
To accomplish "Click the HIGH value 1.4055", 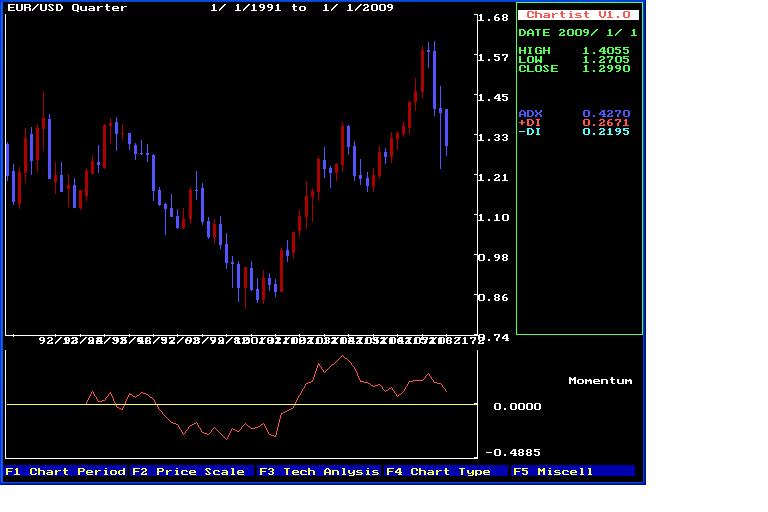I will click(606, 50).
